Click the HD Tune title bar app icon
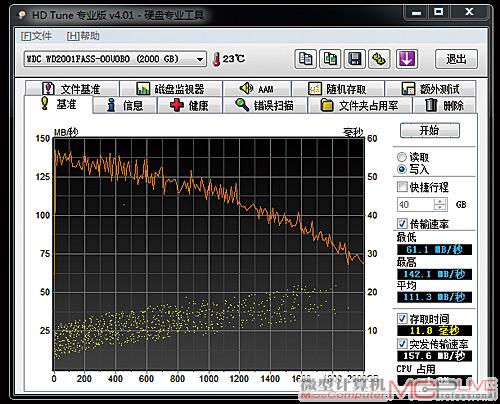 pos(22,15)
